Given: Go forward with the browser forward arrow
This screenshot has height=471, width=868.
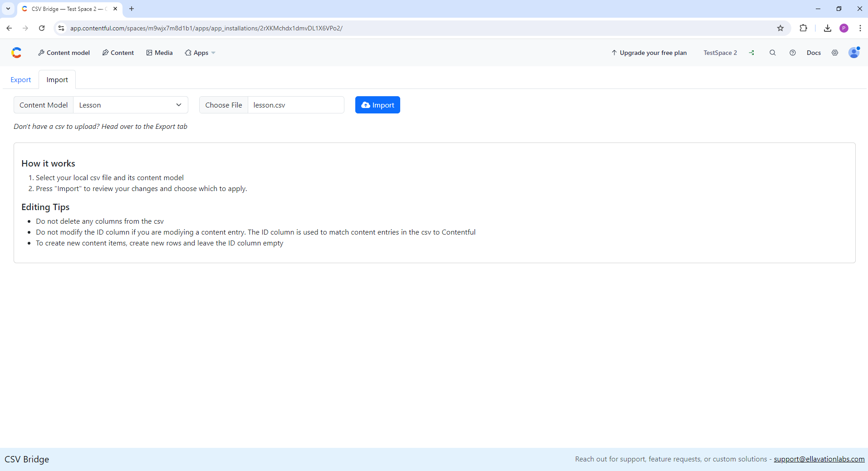Looking at the screenshot, I should coord(25,28).
